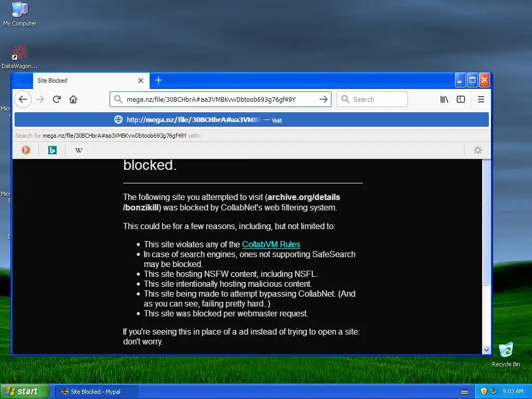Click the 9:03 AM taskbar clock
The height and width of the screenshot is (399, 532).
(513, 392)
